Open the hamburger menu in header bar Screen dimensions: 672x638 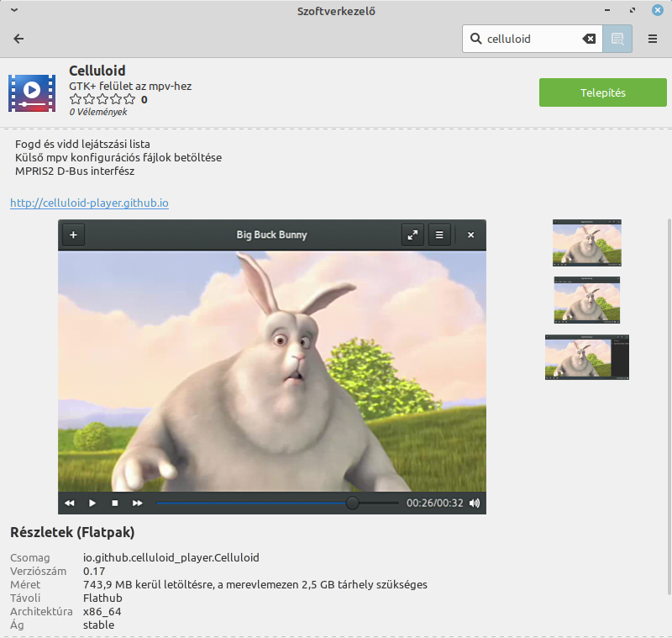click(x=653, y=39)
